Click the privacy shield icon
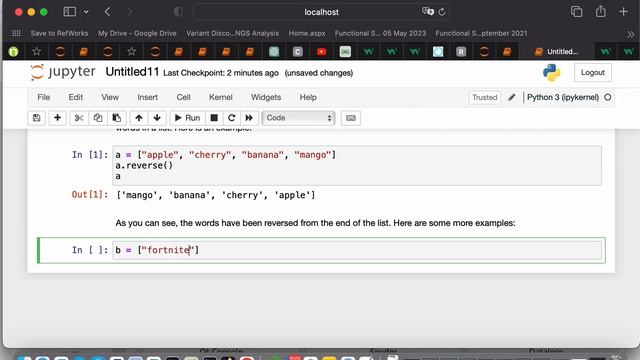This screenshot has height=360, width=640. 178,12
